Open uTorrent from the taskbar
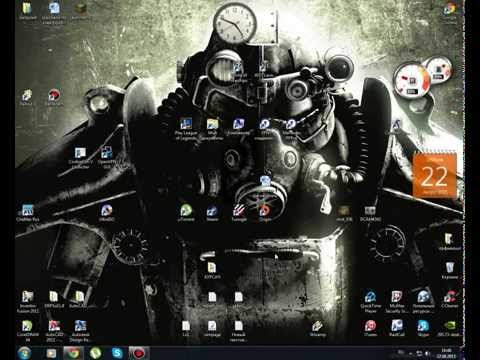 [x=95, y=353]
